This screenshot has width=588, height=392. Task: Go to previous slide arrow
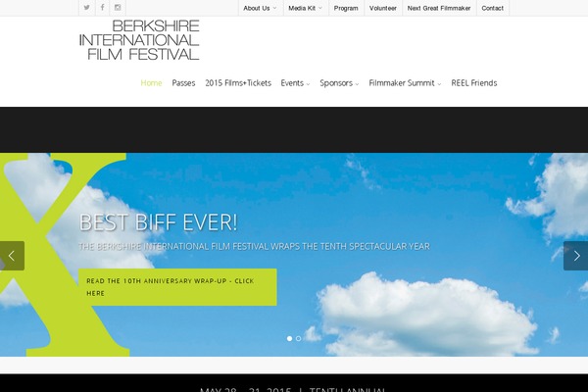coord(12,256)
